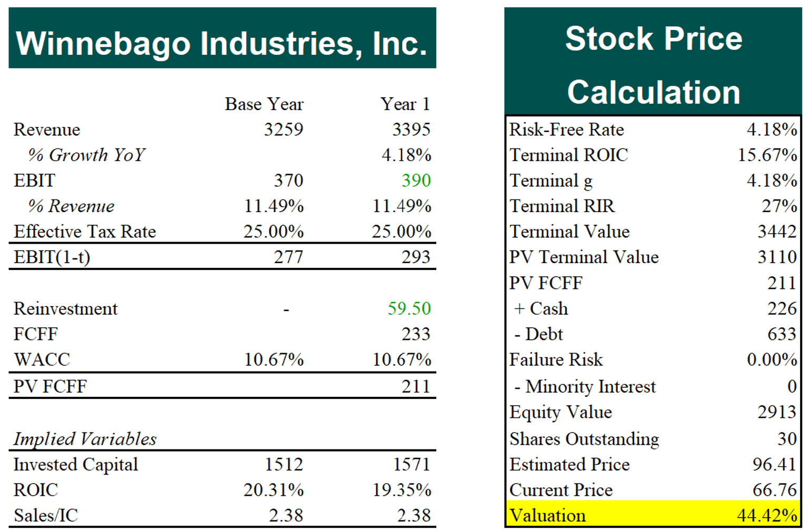Select the green Year 1 EBIT value 390
The image size is (810, 532).
coord(416,180)
